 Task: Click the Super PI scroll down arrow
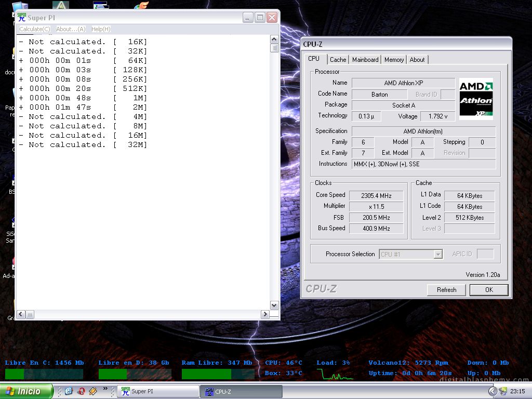[x=274, y=305]
